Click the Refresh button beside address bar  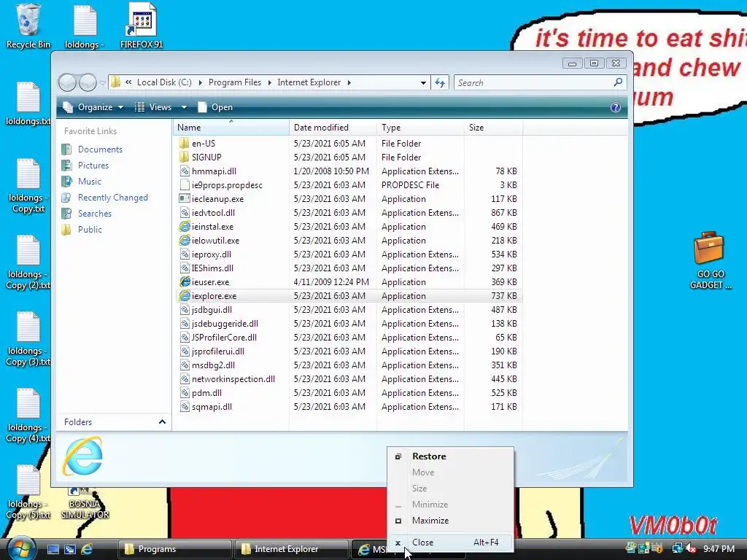coord(440,83)
